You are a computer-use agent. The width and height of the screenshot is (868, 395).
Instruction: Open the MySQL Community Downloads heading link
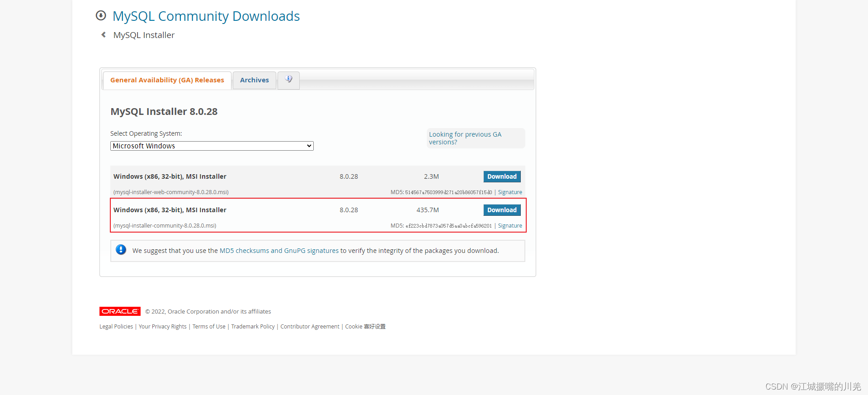coord(206,16)
